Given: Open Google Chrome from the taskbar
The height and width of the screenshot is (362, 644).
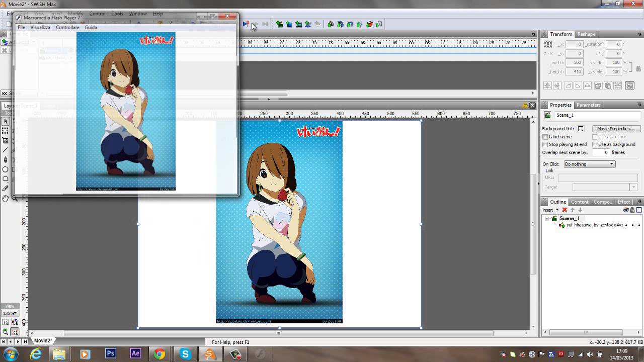Looking at the screenshot, I should [159, 354].
